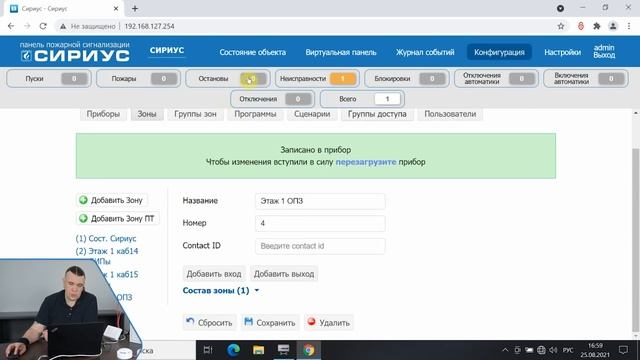Open the notification center icon
The width and height of the screenshot is (640, 360).
(x=623, y=350)
